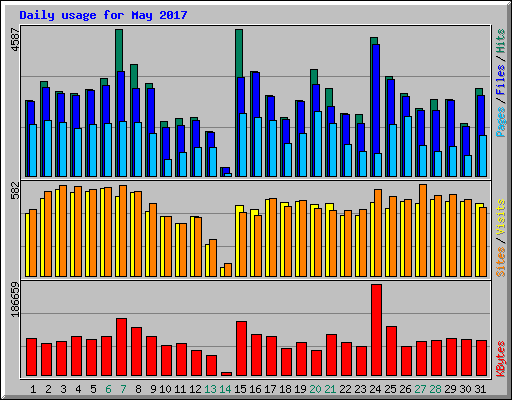
Task: Click the green Hits bar for day 7
Action: [119, 50]
